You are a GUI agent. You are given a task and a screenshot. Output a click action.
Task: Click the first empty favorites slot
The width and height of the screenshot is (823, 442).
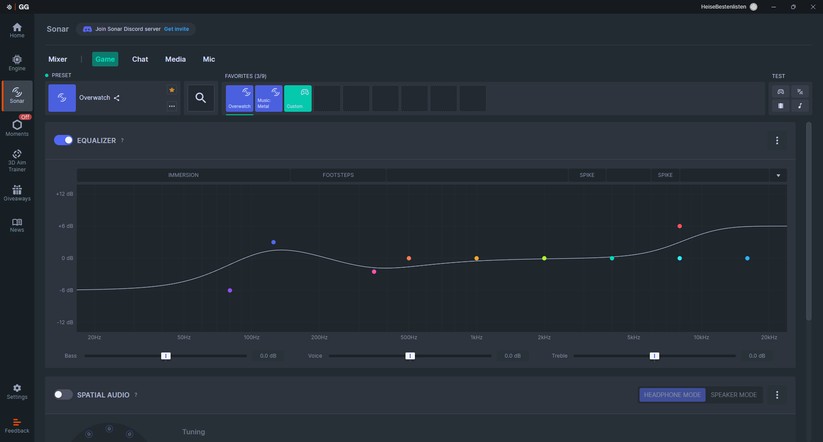327,98
